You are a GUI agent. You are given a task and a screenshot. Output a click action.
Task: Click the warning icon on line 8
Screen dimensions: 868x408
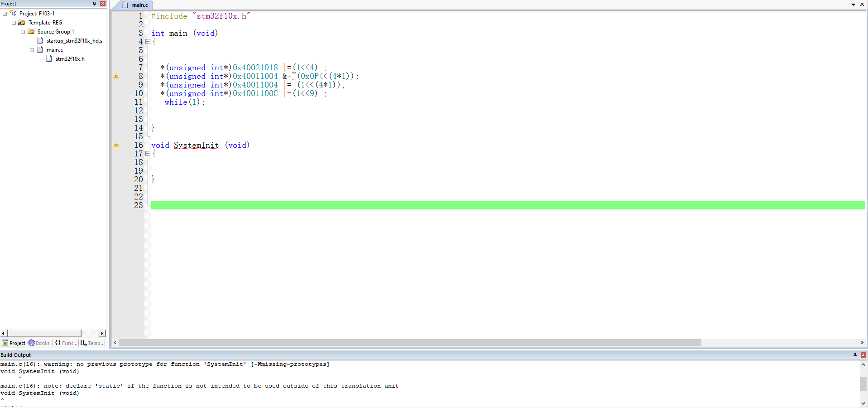[116, 76]
